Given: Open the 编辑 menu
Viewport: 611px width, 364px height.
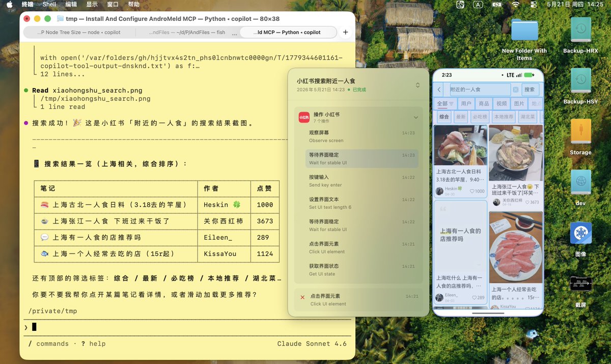Looking at the screenshot, I should 71,4.
